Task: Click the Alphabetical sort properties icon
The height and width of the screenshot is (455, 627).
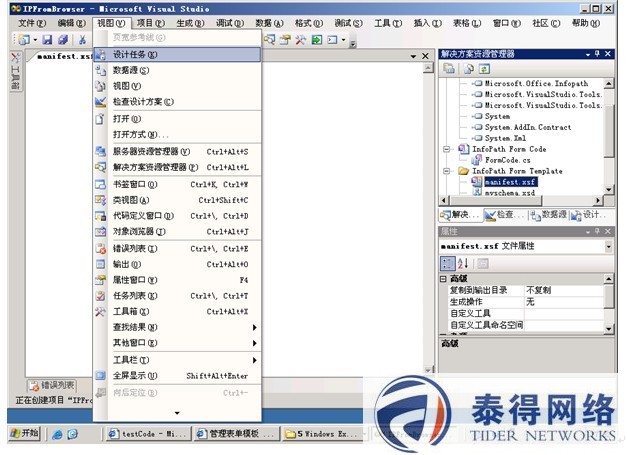Action: [463, 263]
